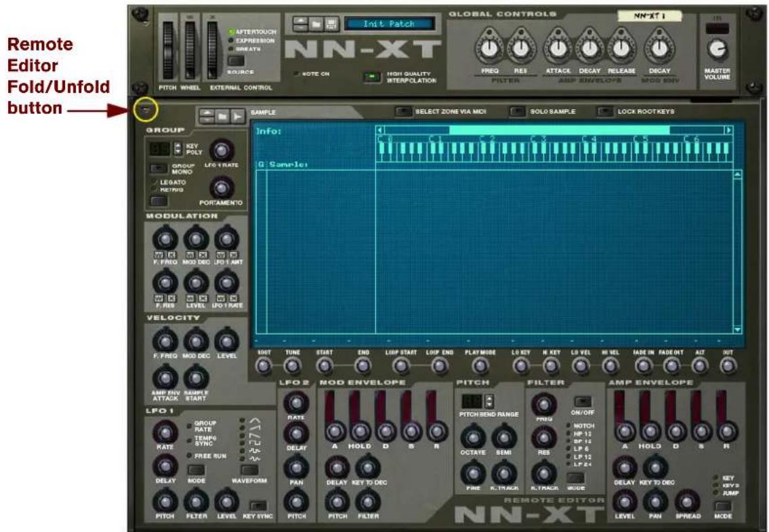The width and height of the screenshot is (769, 532).
Task: Enable the Solo Sample button
Action: click(x=518, y=111)
